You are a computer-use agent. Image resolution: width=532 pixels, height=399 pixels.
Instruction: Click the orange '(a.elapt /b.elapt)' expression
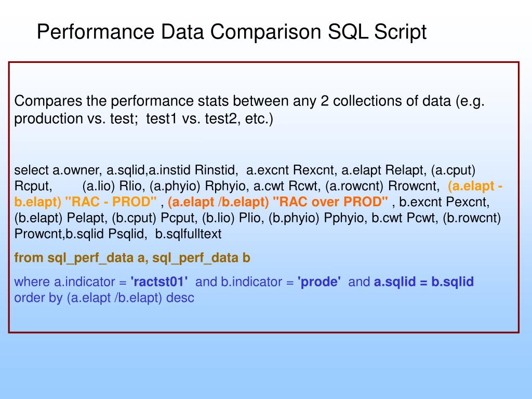(x=218, y=202)
